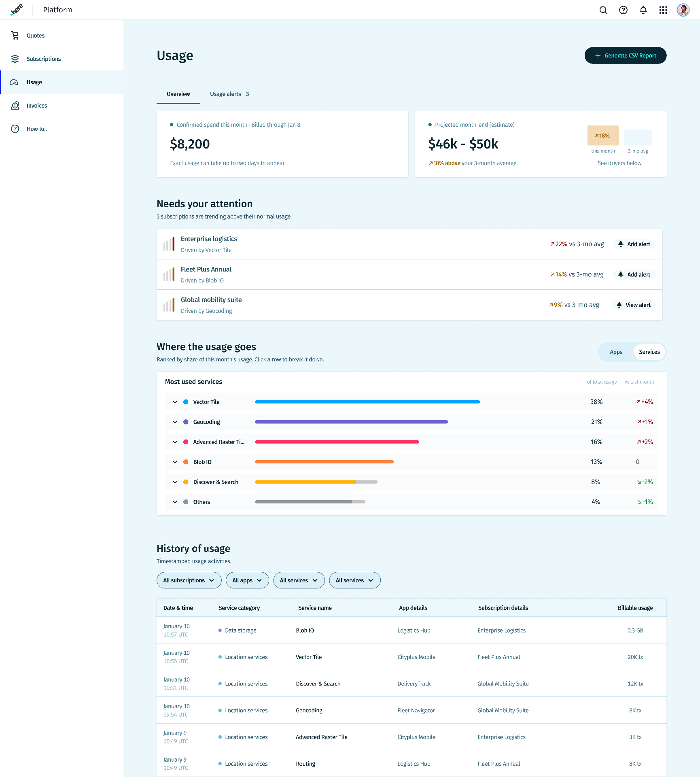The width and height of the screenshot is (700, 777).
Task: Click the Vector Tile blue usage bar
Action: pyautogui.click(x=367, y=402)
